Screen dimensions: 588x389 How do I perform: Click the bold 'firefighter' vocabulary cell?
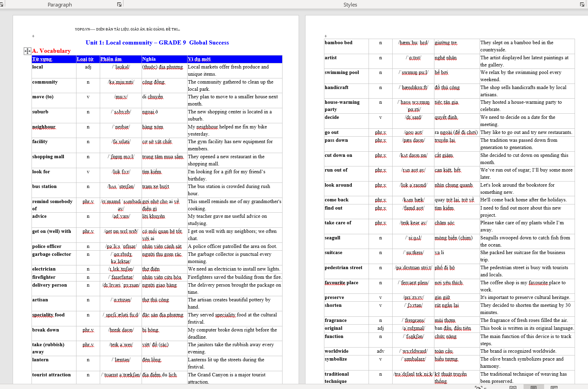click(x=44, y=277)
